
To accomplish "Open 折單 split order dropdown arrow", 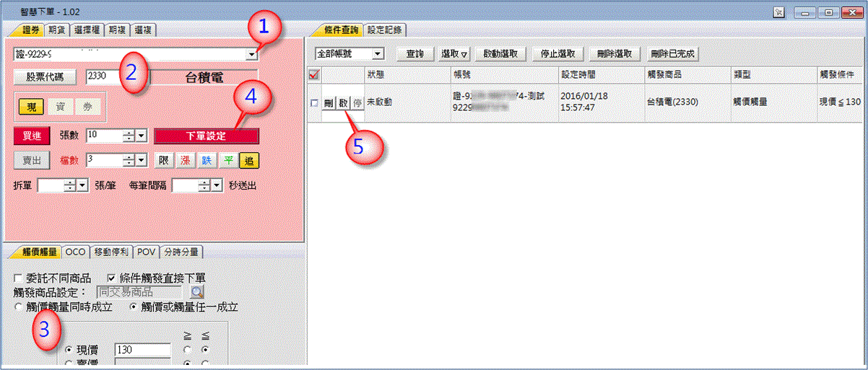I will click(x=82, y=185).
